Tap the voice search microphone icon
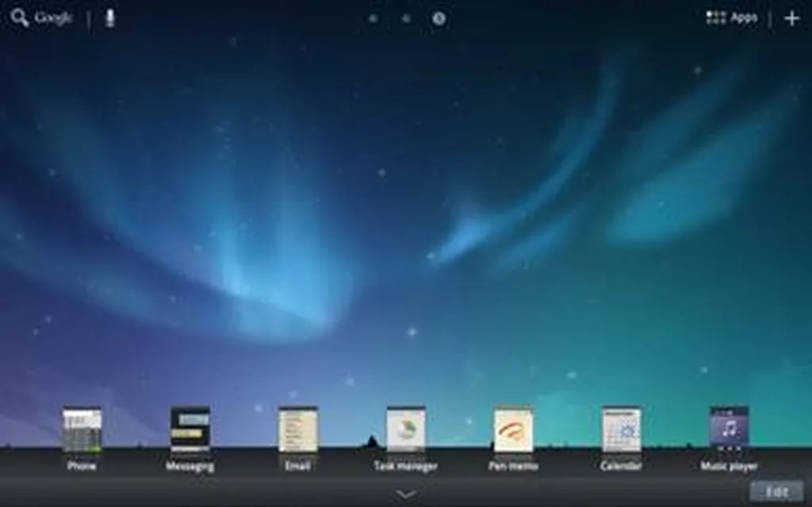812x507 pixels. click(x=110, y=18)
